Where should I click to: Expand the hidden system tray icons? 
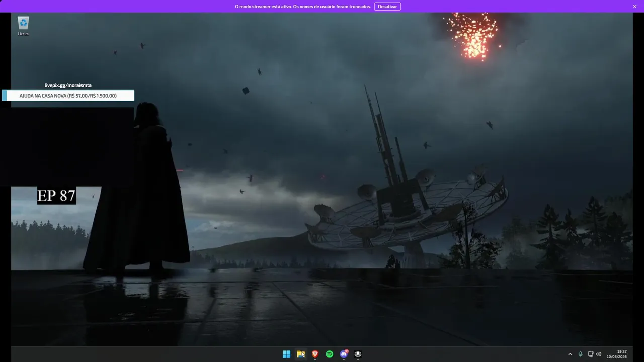(x=570, y=354)
